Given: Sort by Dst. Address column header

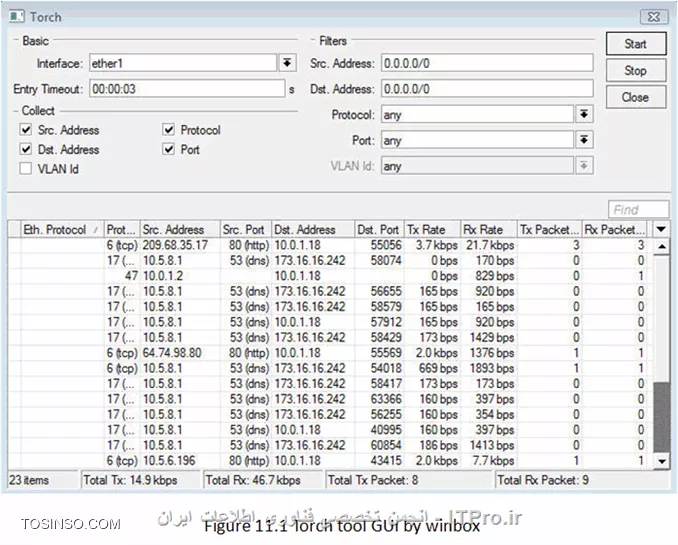Looking at the screenshot, I should [313, 229].
